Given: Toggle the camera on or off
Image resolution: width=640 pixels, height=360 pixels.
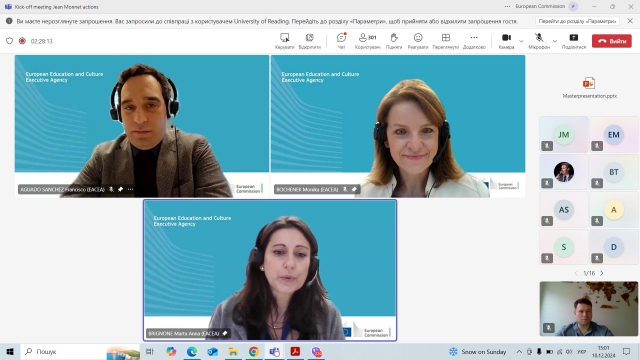Looking at the screenshot, I should point(506,41).
